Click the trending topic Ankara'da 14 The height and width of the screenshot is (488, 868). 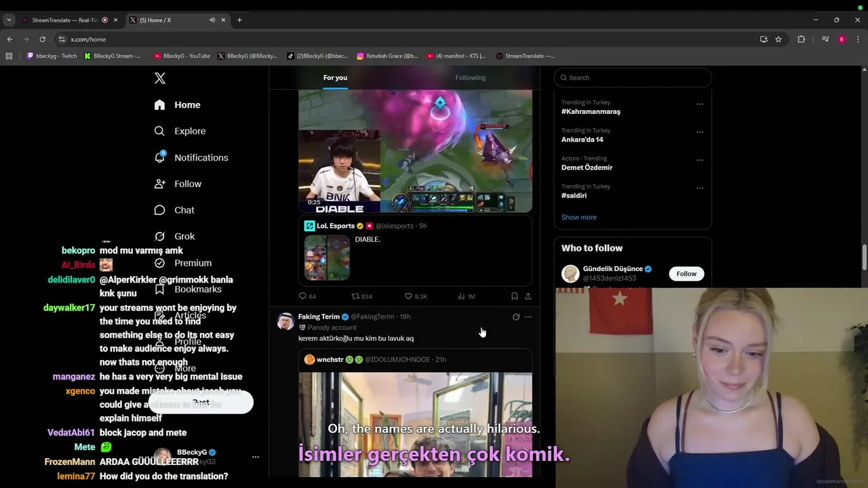(x=583, y=140)
